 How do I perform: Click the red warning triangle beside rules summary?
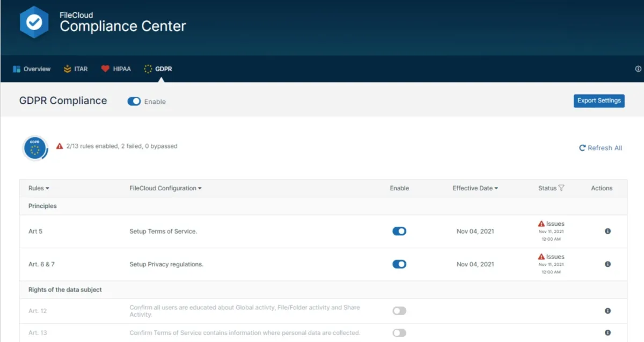[x=60, y=146]
